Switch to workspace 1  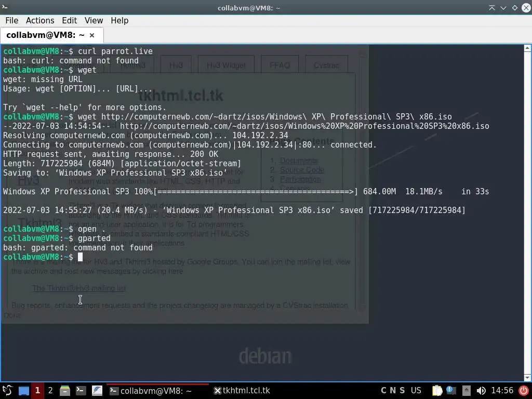[x=37, y=391]
